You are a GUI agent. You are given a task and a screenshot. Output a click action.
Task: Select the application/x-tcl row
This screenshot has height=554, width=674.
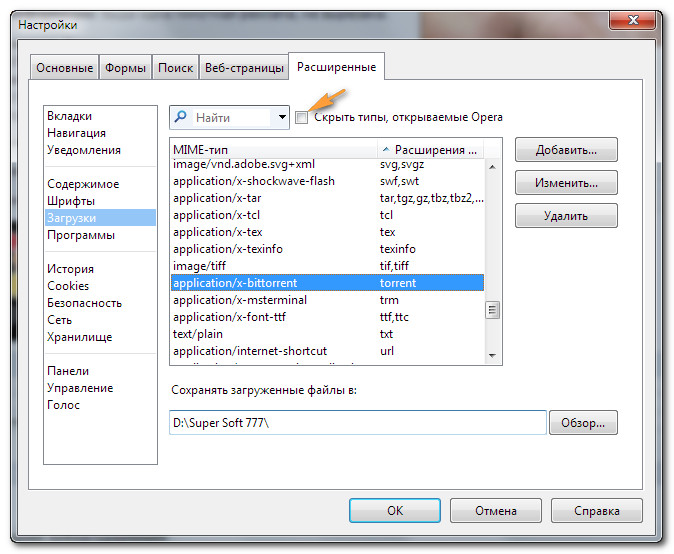(328, 215)
